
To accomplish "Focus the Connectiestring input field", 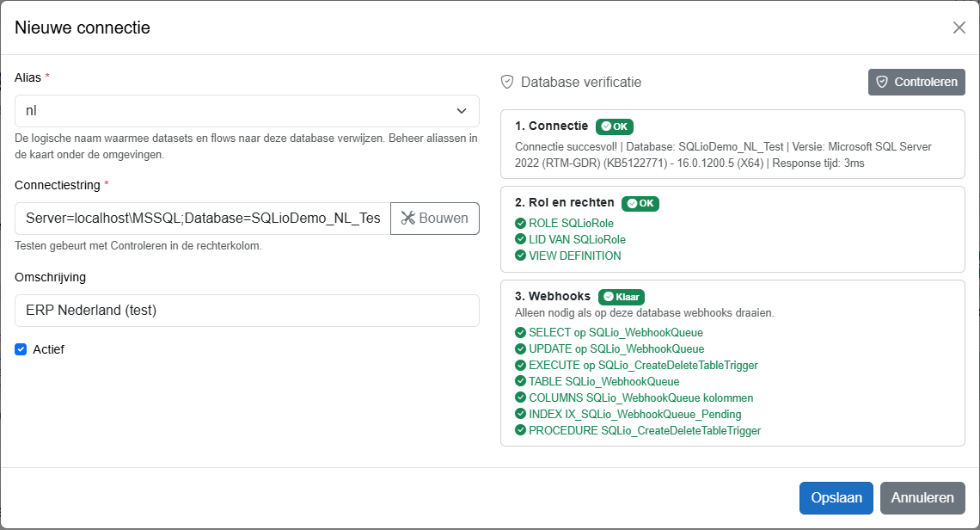I will tap(203, 219).
